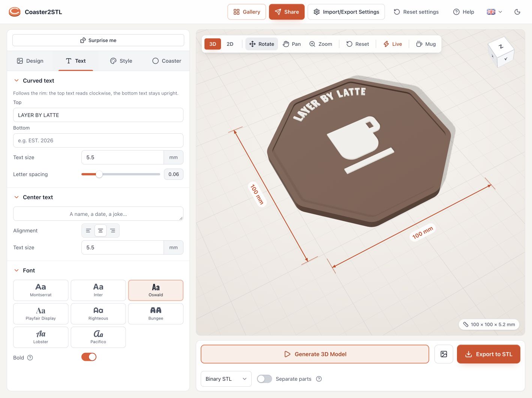The width and height of the screenshot is (532, 398).
Task: Open the Design tab
Action: tap(30, 61)
